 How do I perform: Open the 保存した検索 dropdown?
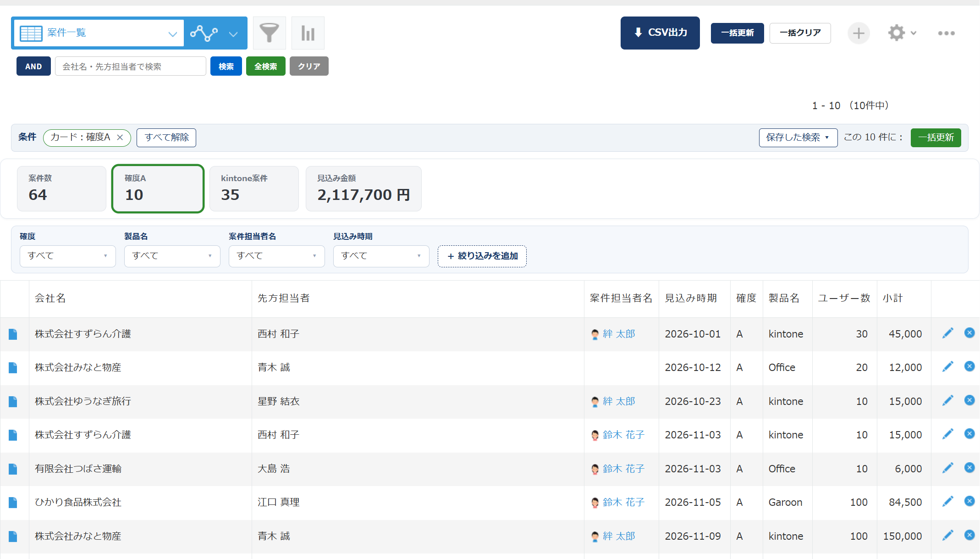(798, 138)
